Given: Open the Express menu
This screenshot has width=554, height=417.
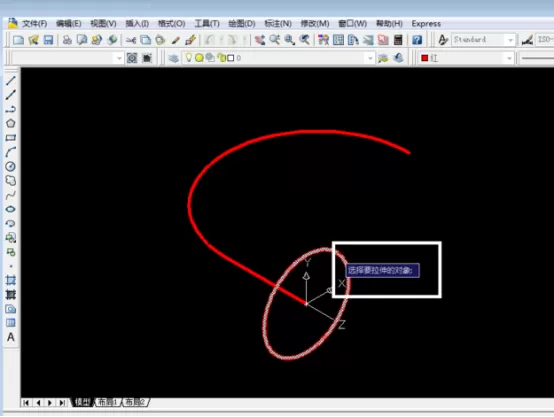Looking at the screenshot, I should pos(426,24).
